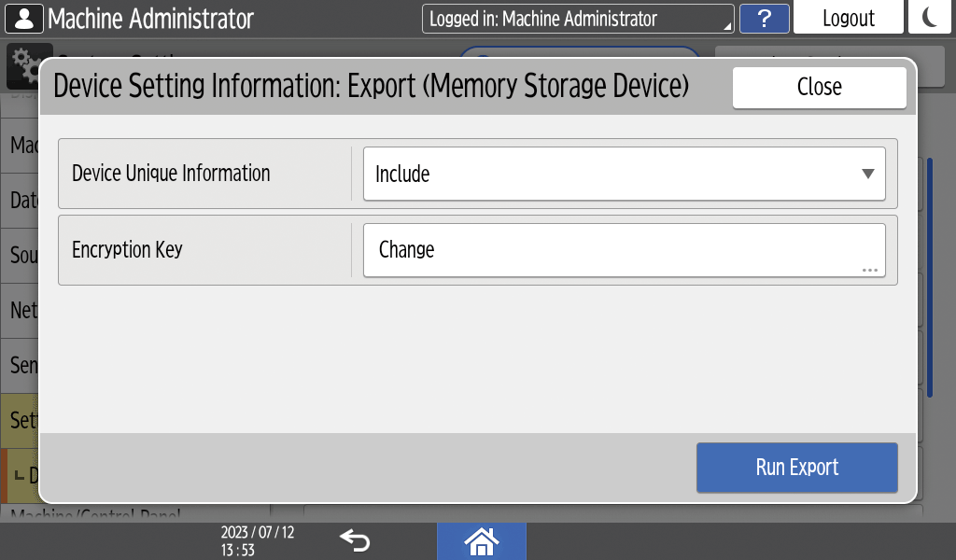The image size is (956, 560).
Task: Open the Device Unique Information combo box
Action: 624,174
